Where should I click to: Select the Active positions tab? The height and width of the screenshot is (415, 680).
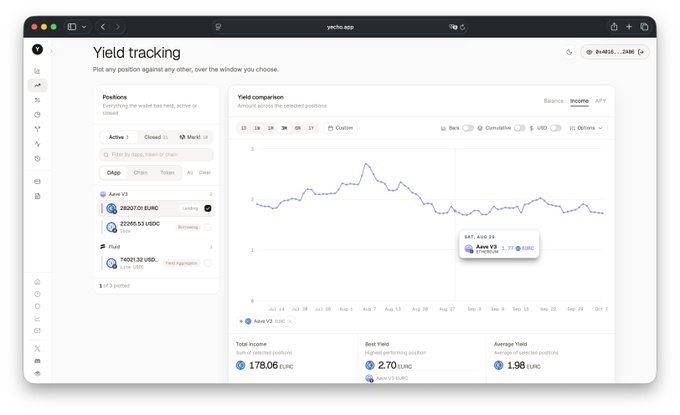coord(118,137)
